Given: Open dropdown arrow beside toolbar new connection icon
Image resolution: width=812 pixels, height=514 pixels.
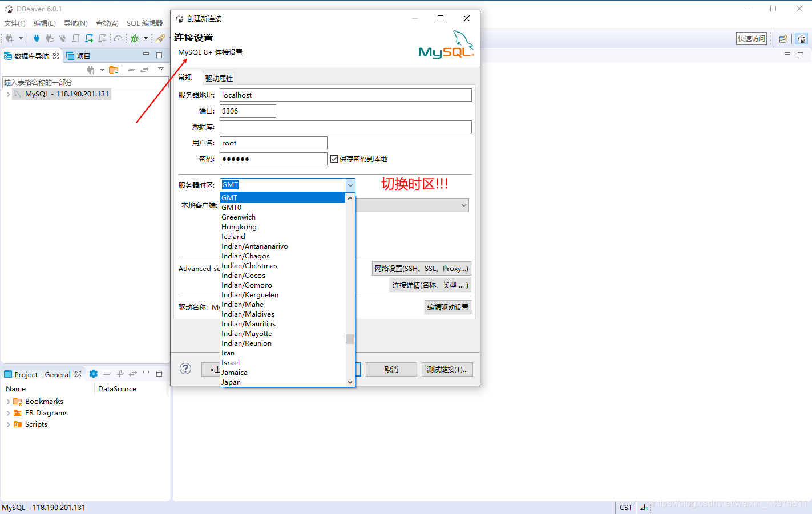Looking at the screenshot, I should (x=21, y=38).
